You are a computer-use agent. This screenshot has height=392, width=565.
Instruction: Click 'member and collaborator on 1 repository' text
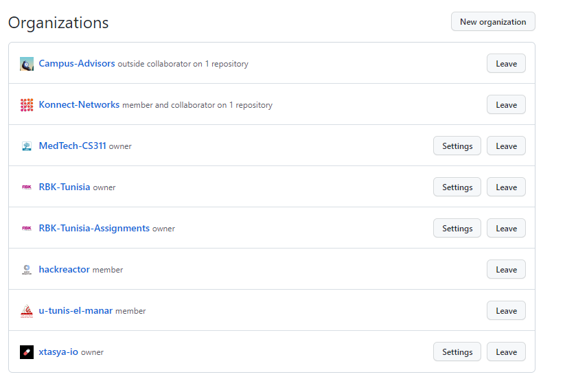tap(198, 105)
